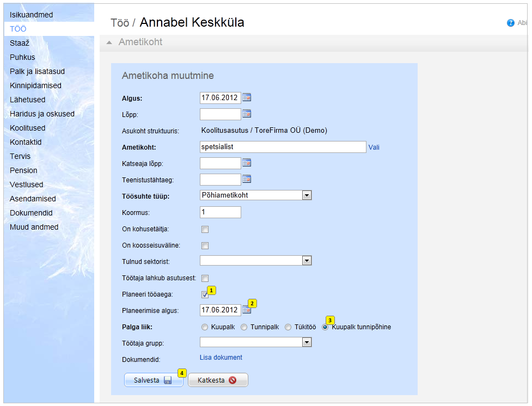Select the Tunnipalk radio button
532x406 pixels.
click(x=244, y=327)
